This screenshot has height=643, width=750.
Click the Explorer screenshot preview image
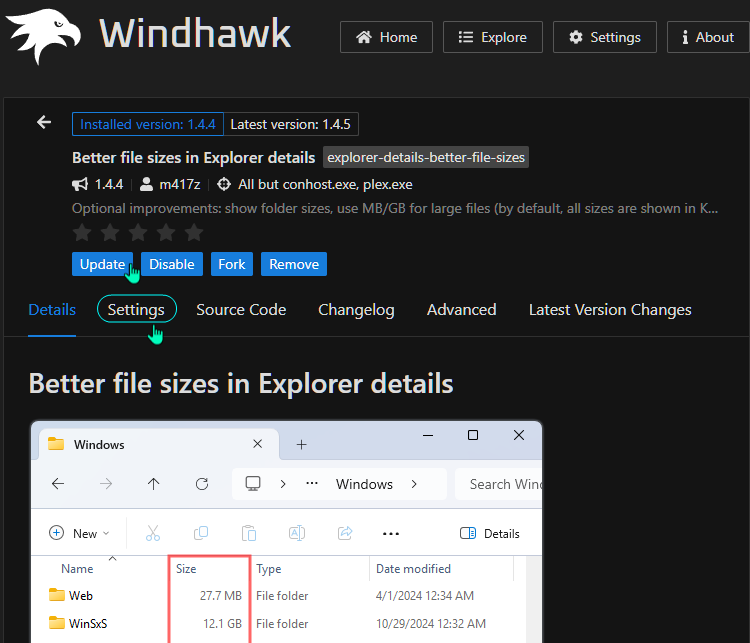pyautogui.click(x=287, y=532)
